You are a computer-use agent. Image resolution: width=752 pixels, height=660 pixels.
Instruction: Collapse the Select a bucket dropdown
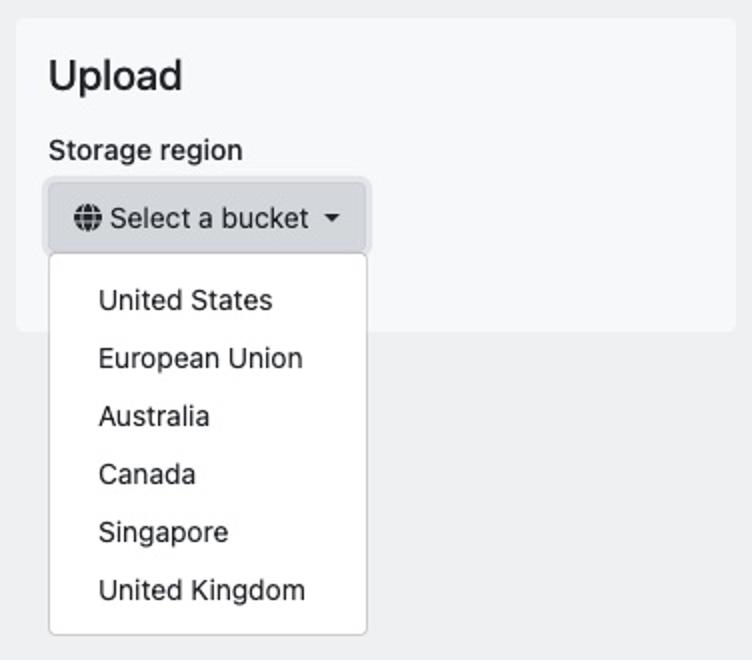click(208, 218)
